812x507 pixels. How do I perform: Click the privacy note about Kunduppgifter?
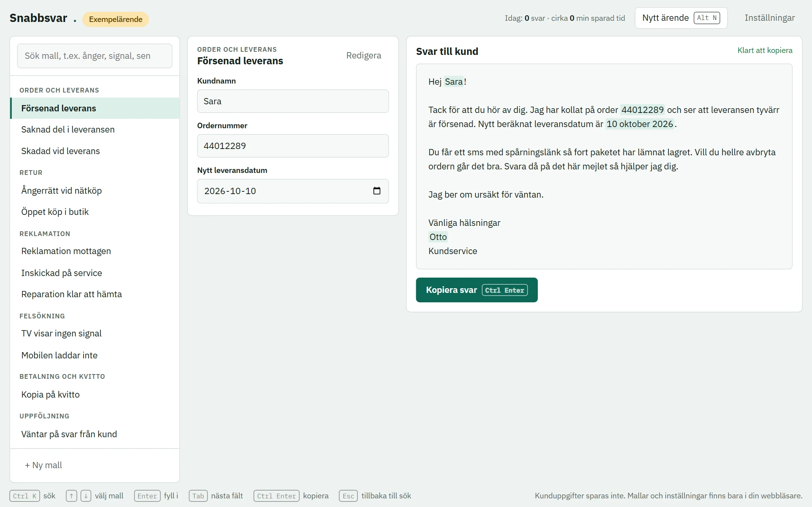[668, 496]
